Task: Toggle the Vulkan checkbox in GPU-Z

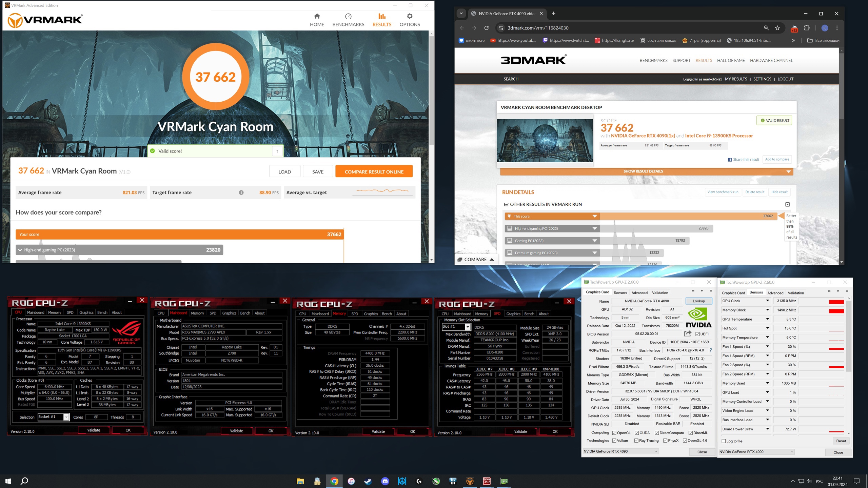Action: click(x=614, y=441)
